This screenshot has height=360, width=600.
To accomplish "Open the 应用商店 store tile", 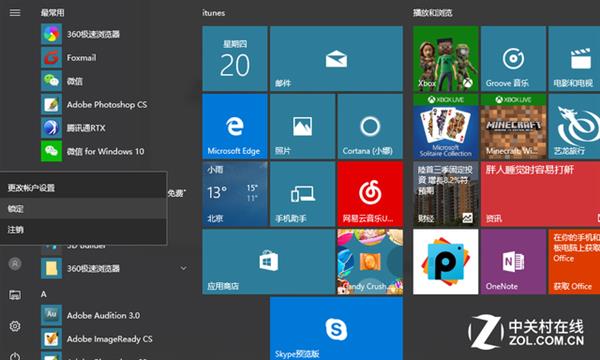I will [x=269, y=262].
